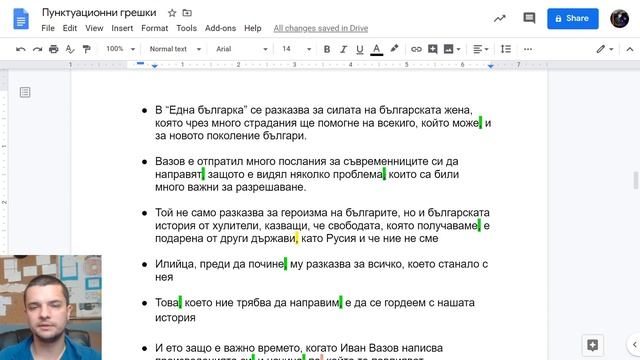Image resolution: width=640 pixels, height=360 pixels.
Task: Open the comment history icon
Action: coord(529,18)
